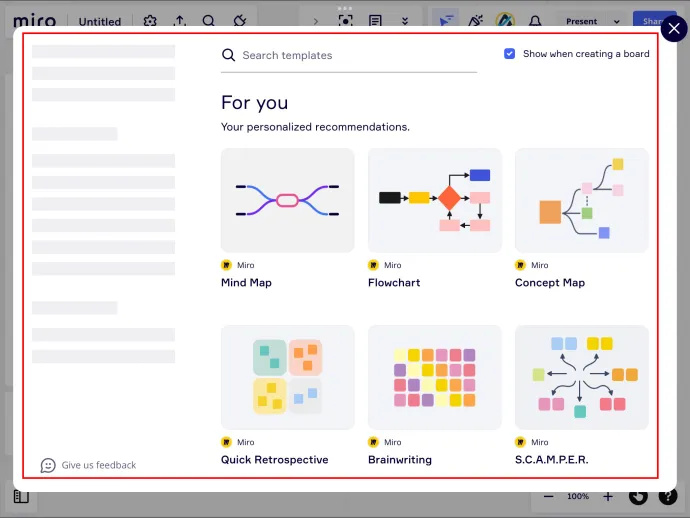This screenshot has height=518, width=690.
Task: Open the Mind Map template thumbnail
Action: click(x=287, y=200)
